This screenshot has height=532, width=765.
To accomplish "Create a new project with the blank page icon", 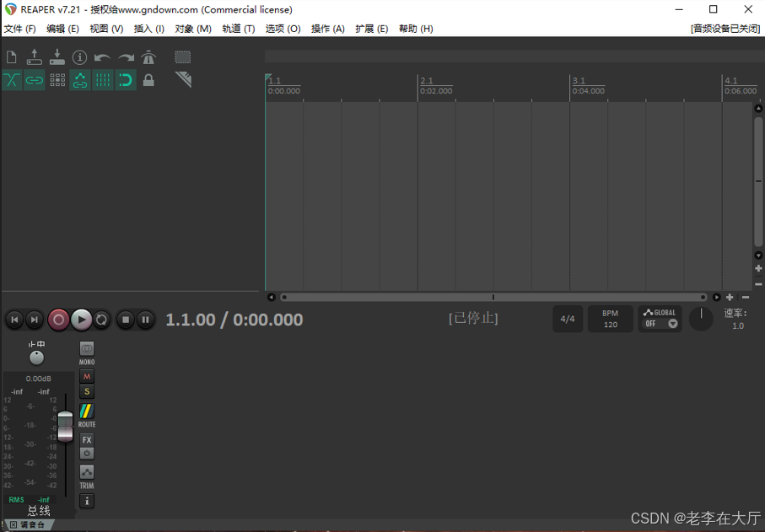I will [12, 57].
